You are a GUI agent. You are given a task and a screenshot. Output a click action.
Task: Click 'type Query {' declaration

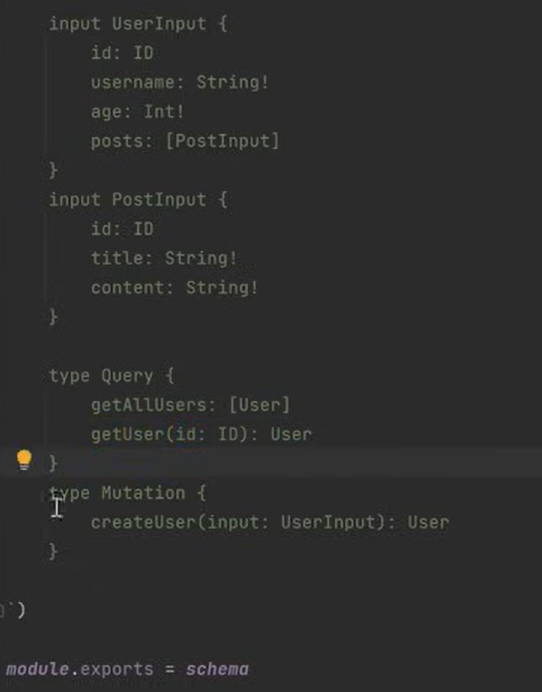(112, 376)
